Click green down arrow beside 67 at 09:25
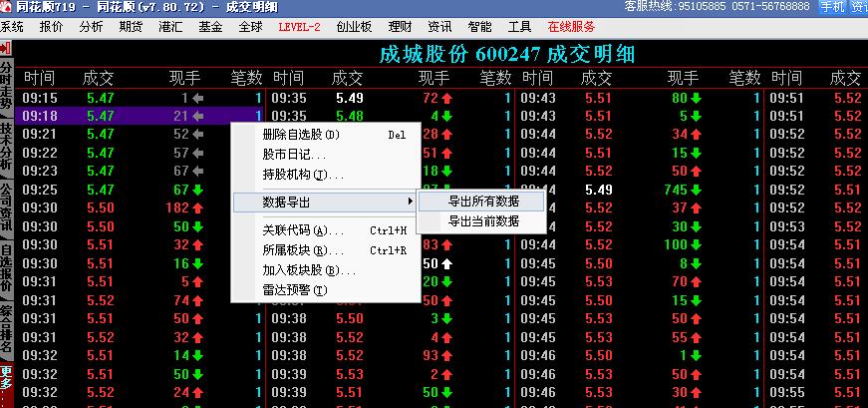 [197, 190]
